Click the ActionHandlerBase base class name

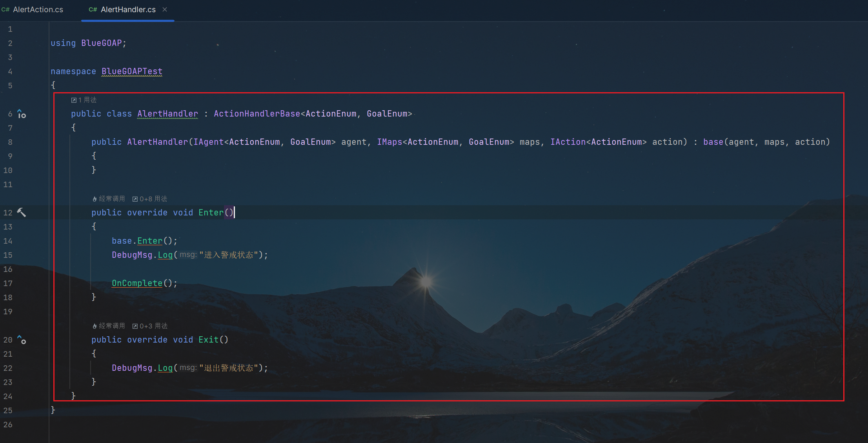[x=257, y=113]
